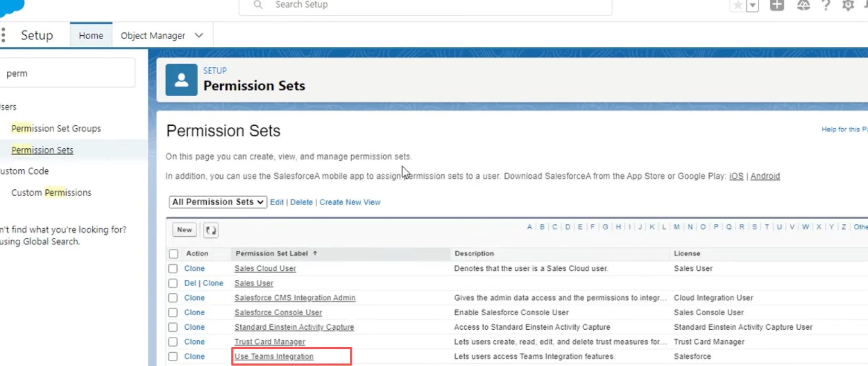Open the Setup gear icon
The height and width of the screenshot is (366, 868).
[848, 5]
